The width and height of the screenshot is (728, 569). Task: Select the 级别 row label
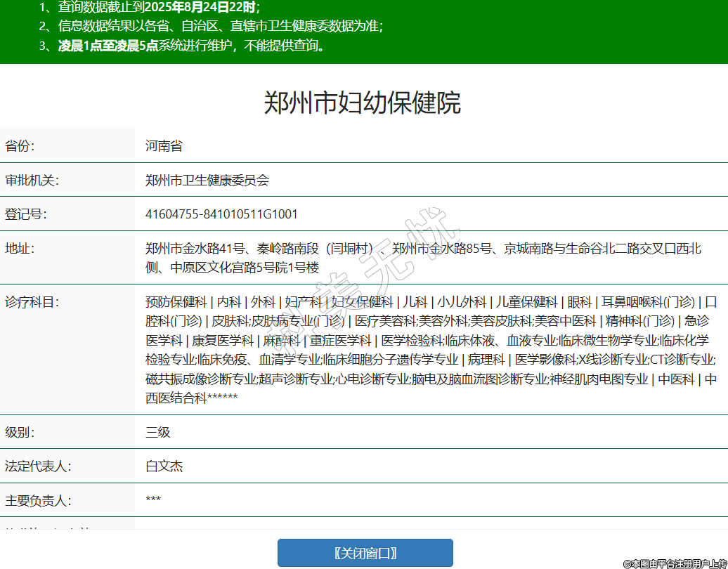click(20, 432)
